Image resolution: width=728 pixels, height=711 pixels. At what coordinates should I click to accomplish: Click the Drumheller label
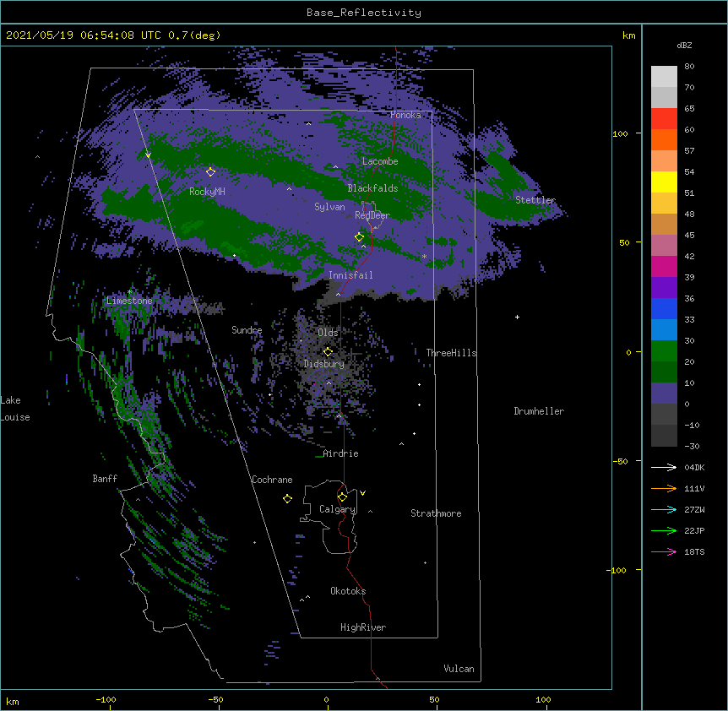tap(539, 411)
